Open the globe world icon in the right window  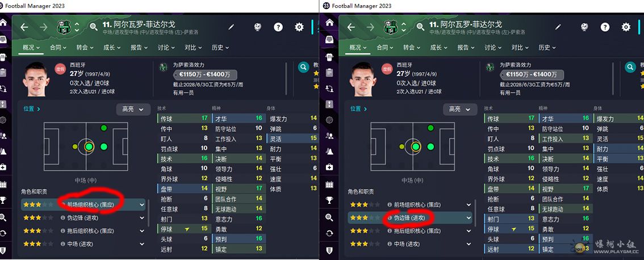tap(584, 27)
